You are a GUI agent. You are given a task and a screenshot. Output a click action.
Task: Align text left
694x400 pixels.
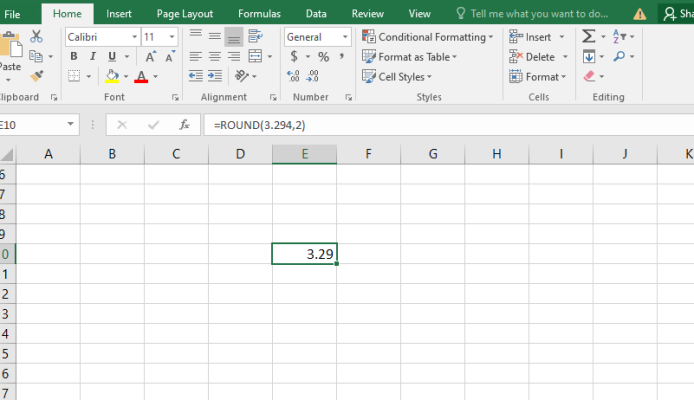coord(196,56)
